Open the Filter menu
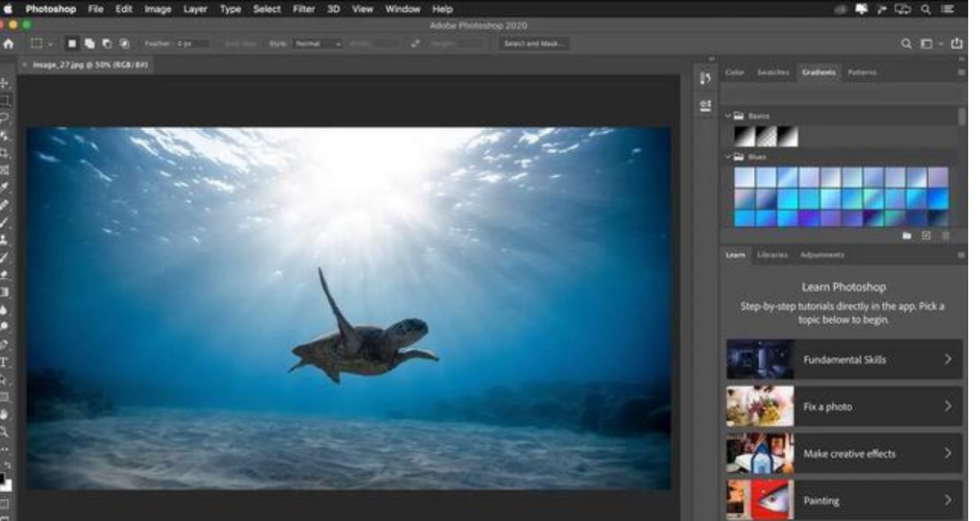The height and width of the screenshot is (521, 980). 304,10
